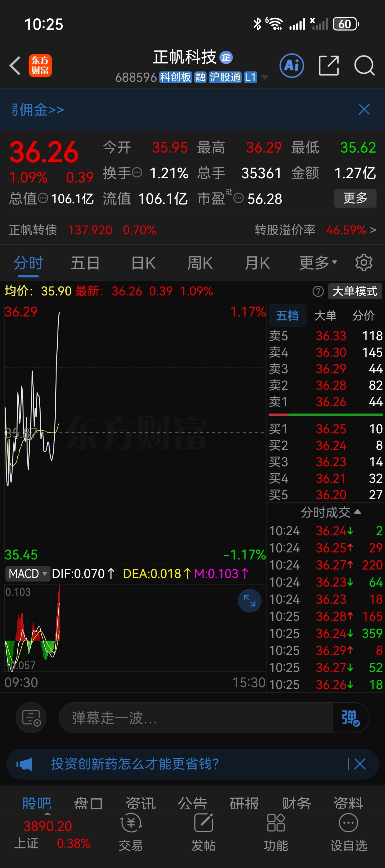
Task: Select the 卖1 36.26 order row
Action: [326, 401]
